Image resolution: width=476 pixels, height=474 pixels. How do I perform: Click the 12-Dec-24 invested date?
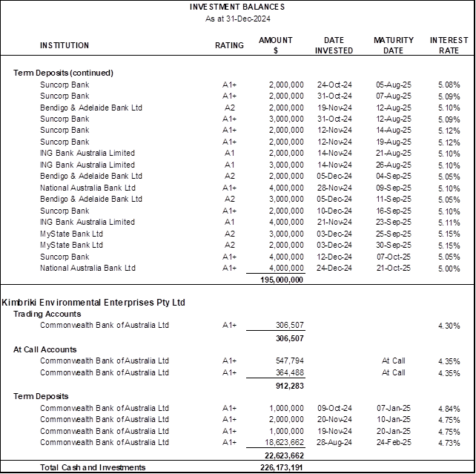coord(334,257)
